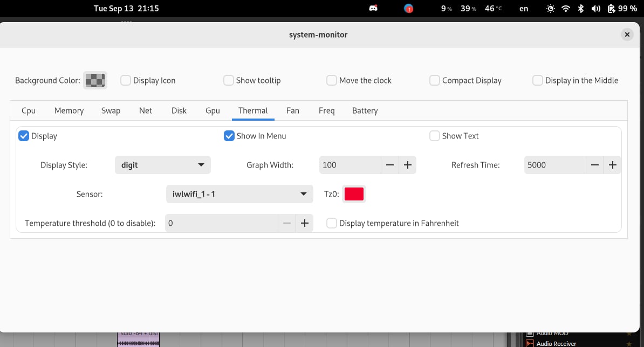This screenshot has width=644, height=347.
Task: Toggle the Move the clock checkbox
Action: 332,80
